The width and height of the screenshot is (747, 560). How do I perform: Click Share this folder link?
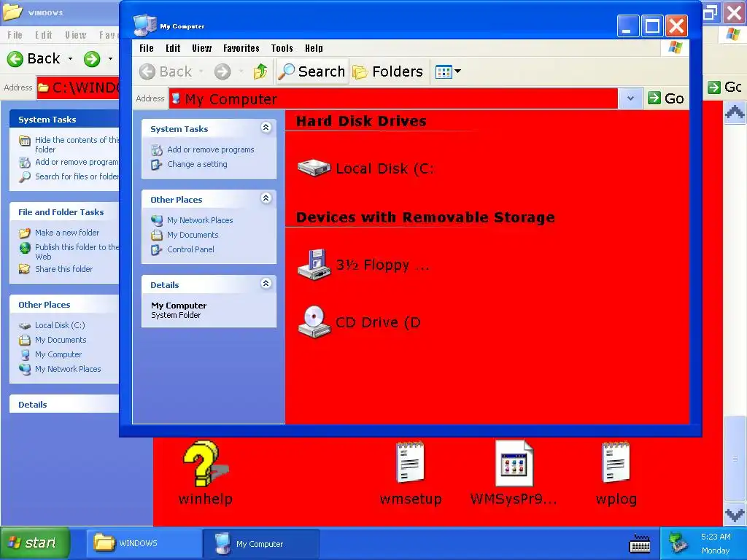64,269
